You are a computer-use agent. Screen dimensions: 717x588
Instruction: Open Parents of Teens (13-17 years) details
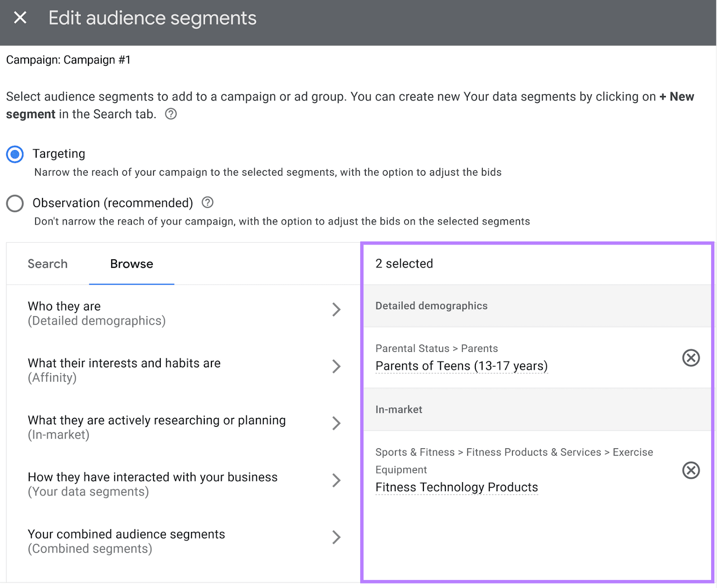tap(461, 365)
